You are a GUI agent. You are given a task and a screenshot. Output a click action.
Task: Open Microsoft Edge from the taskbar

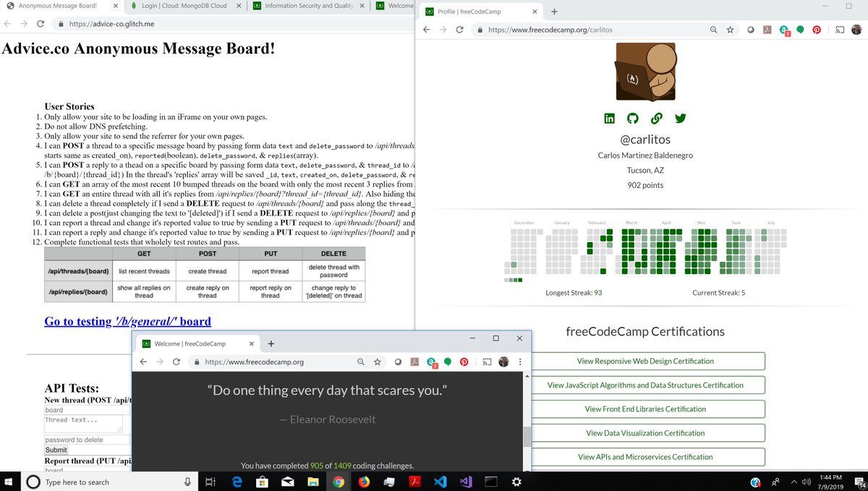(x=237, y=482)
